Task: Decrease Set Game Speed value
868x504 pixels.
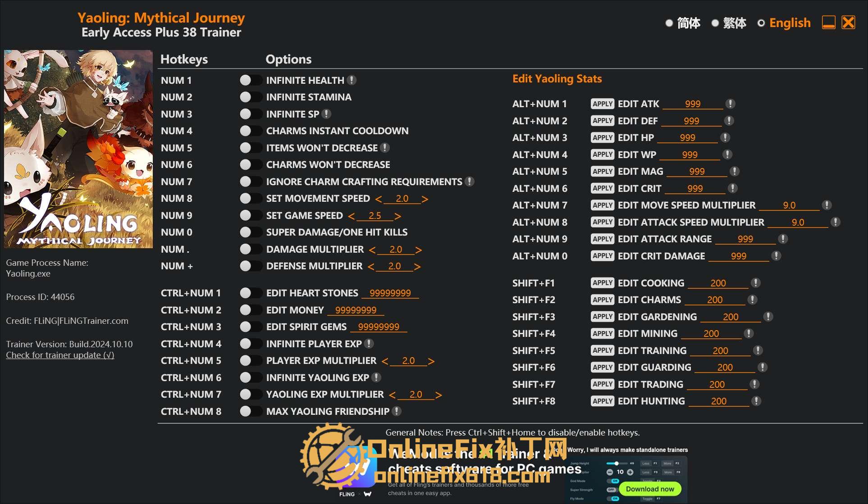Action: point(352,216)
